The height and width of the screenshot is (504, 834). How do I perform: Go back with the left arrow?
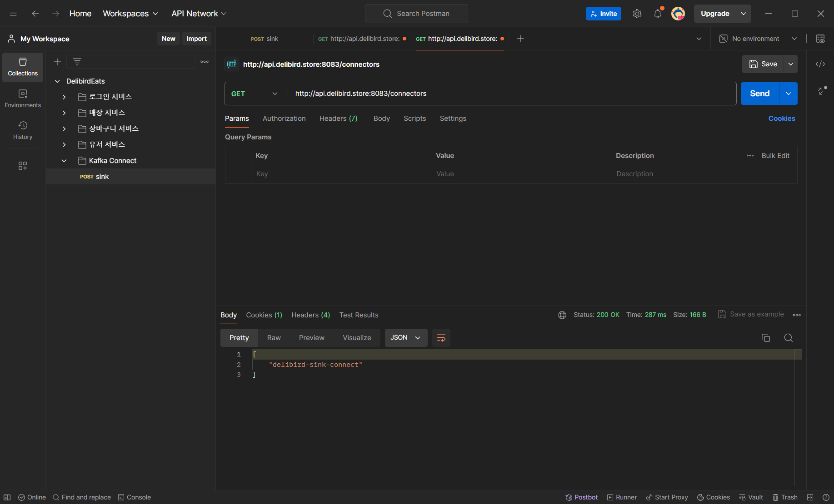coord(35,14)
